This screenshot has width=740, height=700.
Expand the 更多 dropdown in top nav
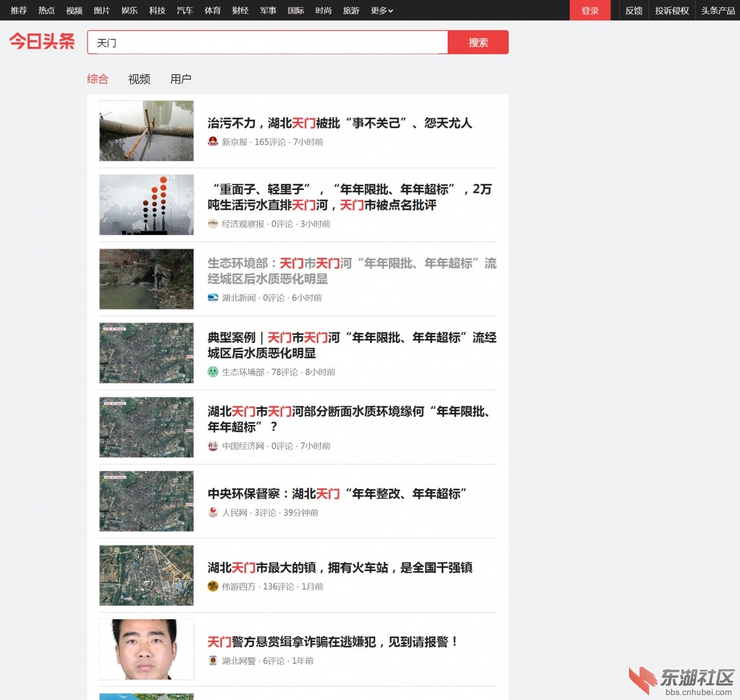pyautogui.click(x=382, y=10)
